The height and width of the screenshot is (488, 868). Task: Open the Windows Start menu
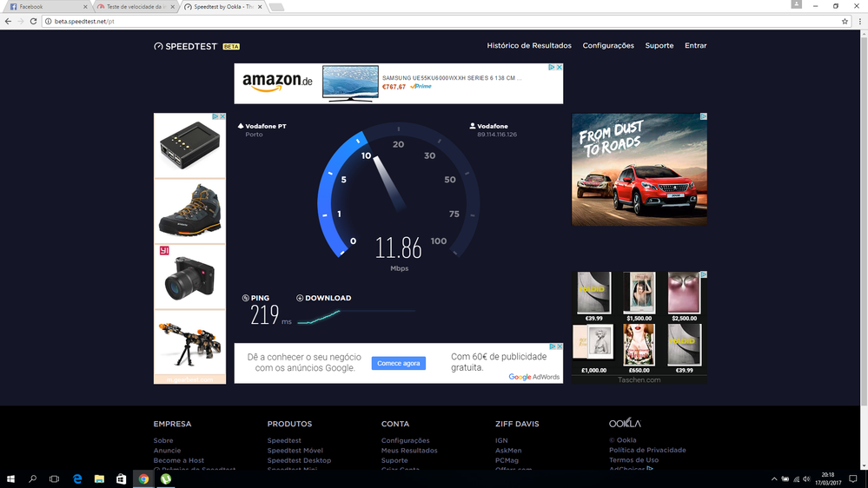pyautogui.click(x=10, y=478)
